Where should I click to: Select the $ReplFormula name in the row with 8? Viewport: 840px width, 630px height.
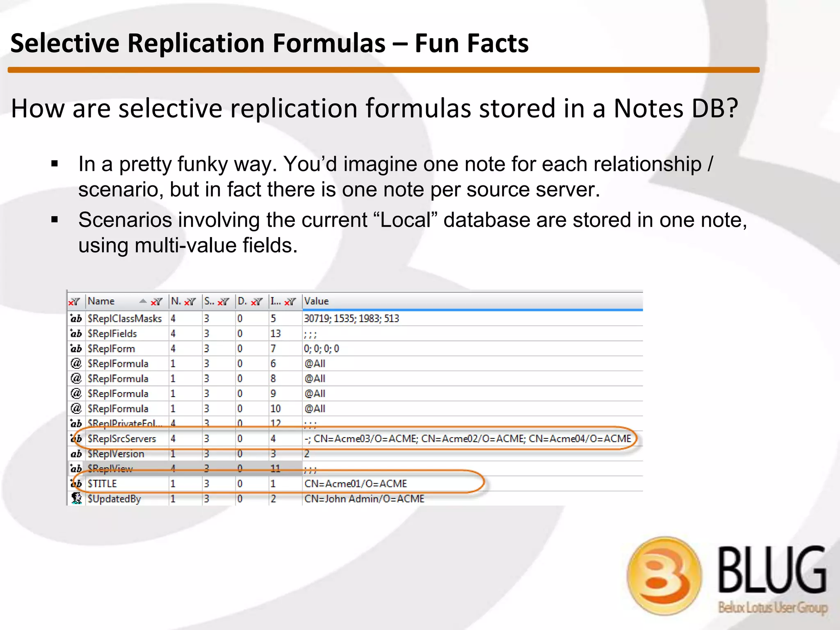tap(118, 379)
